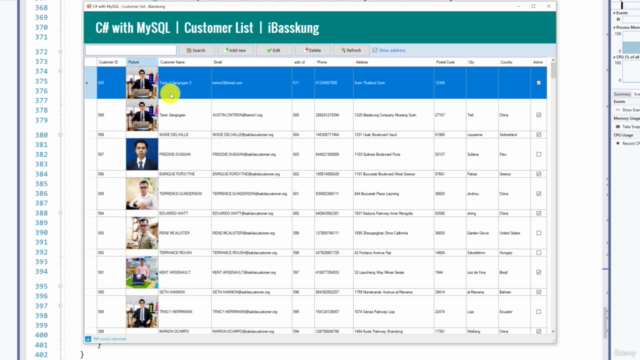Screen dimensions: 640x360
Task: Toggle Active checkbox in the selected blue row
Action: point(538,83)
